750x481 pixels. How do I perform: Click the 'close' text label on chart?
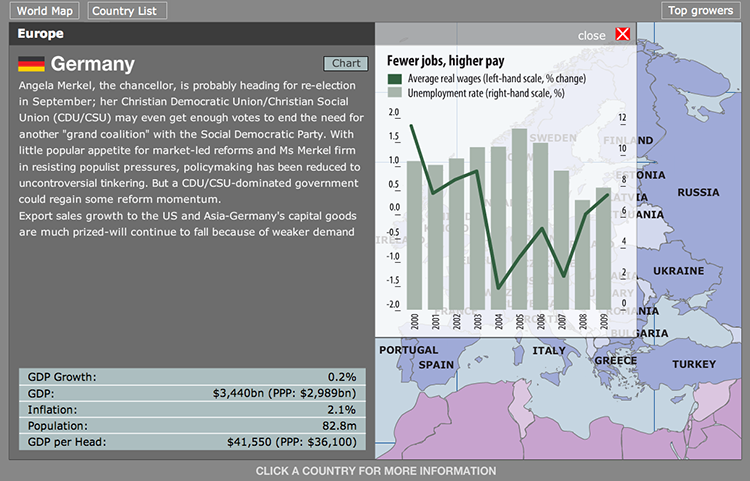pyautogui.click(x=591, y=35)
